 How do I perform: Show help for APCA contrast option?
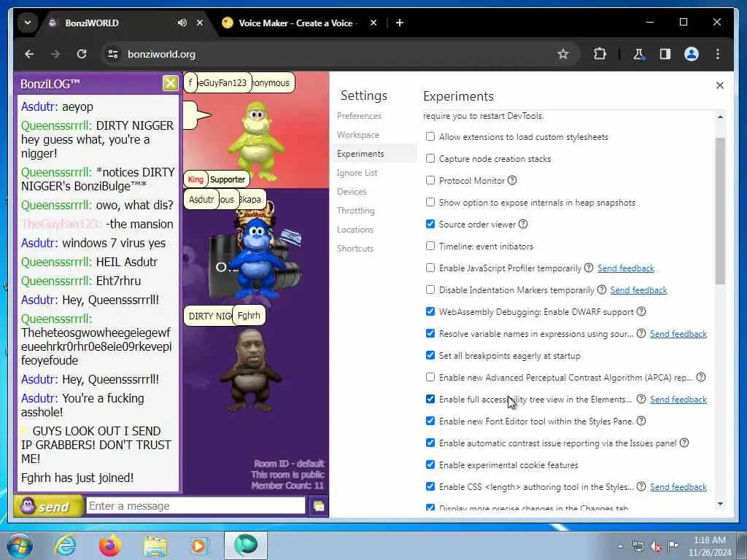701,377
